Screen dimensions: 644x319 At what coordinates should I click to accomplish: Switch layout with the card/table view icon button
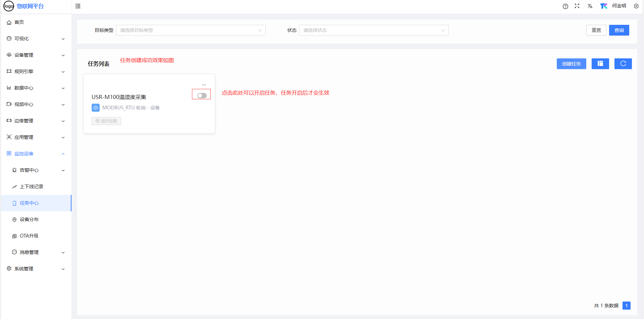600,64
